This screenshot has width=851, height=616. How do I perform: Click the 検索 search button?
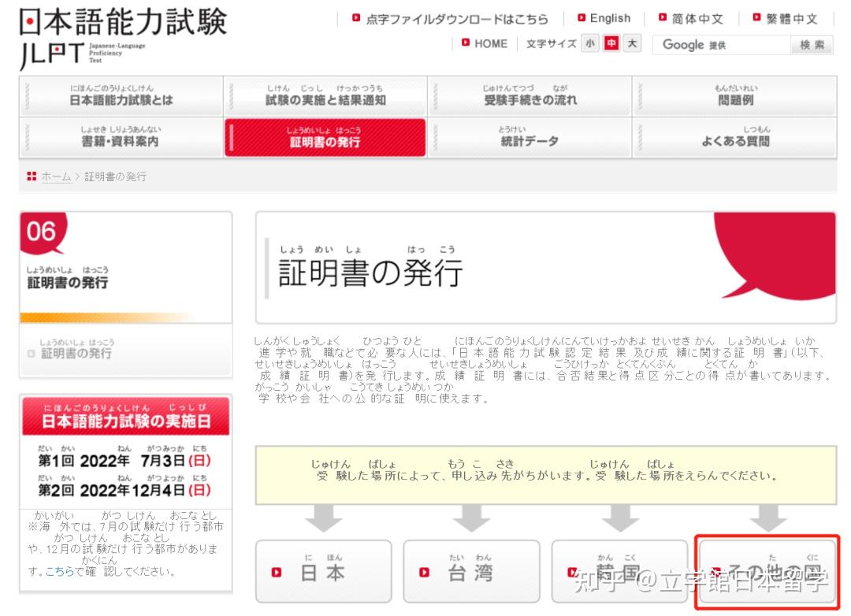tap(812, 45)
